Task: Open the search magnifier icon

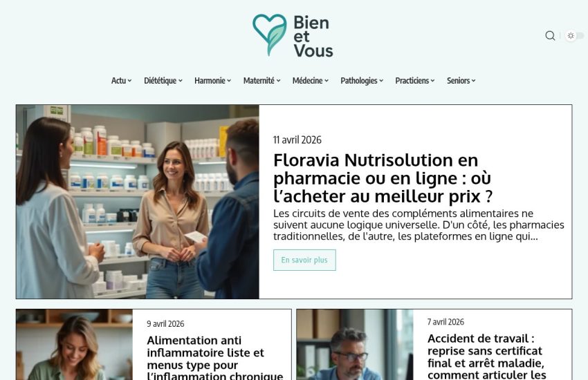Action: click(550, 35)
